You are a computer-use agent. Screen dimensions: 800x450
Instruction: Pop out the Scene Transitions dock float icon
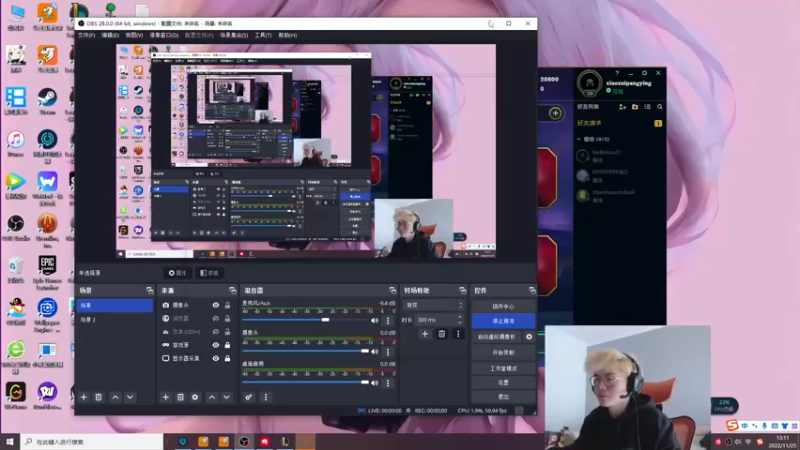pos(462,290)
